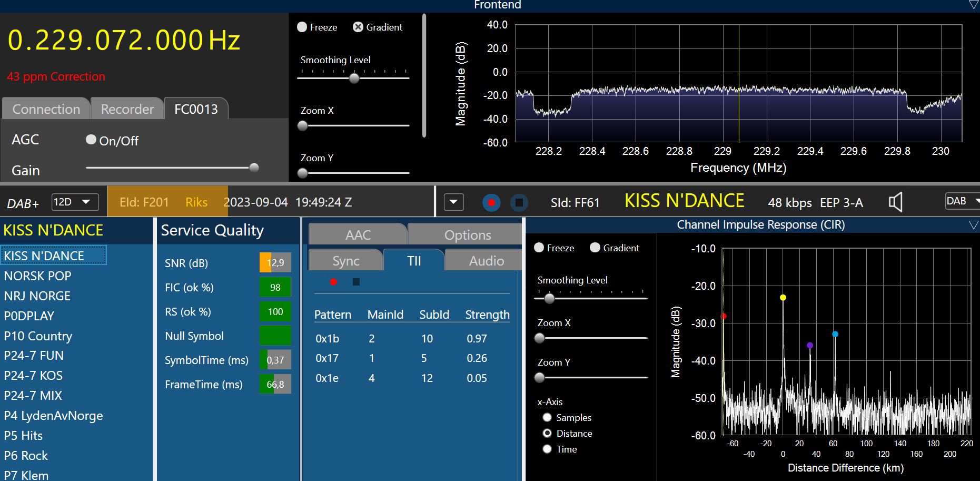The image size is (980, 481).
Task: Choose P6 Rock from the service list
Action: pyautogui.click(x=26, y=456)
